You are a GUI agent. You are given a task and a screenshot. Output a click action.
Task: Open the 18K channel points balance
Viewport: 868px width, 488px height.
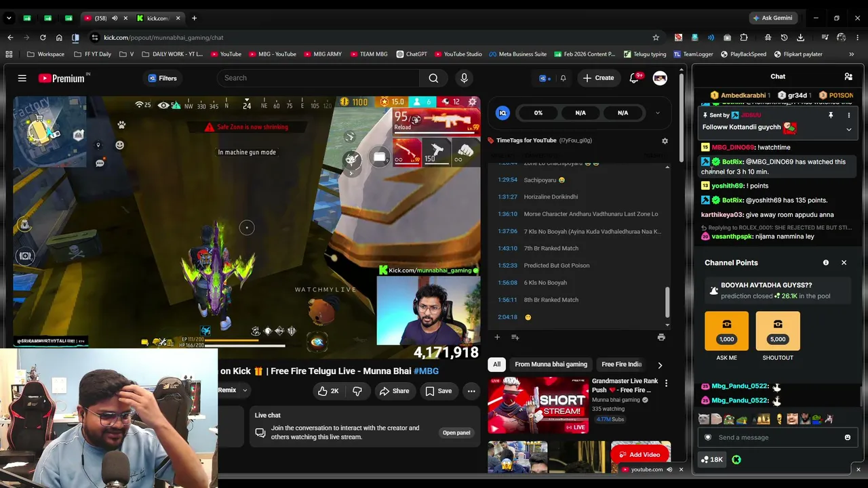(x=712, y=460)
